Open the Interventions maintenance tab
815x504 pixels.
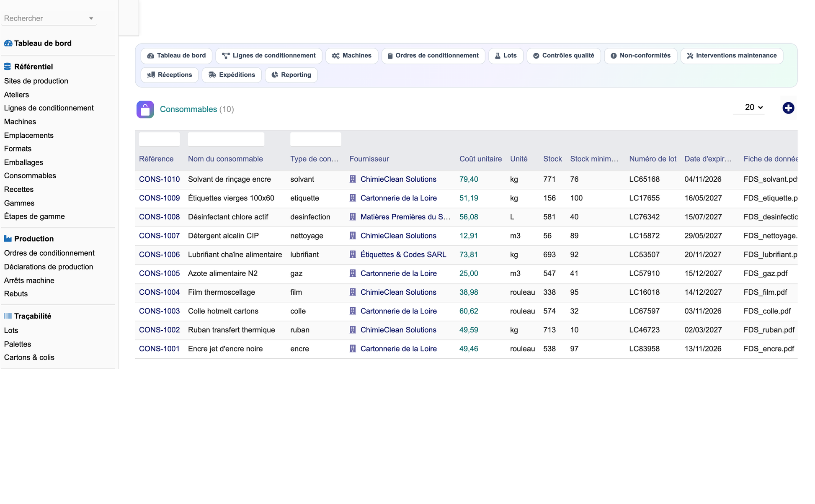[732, 56]
